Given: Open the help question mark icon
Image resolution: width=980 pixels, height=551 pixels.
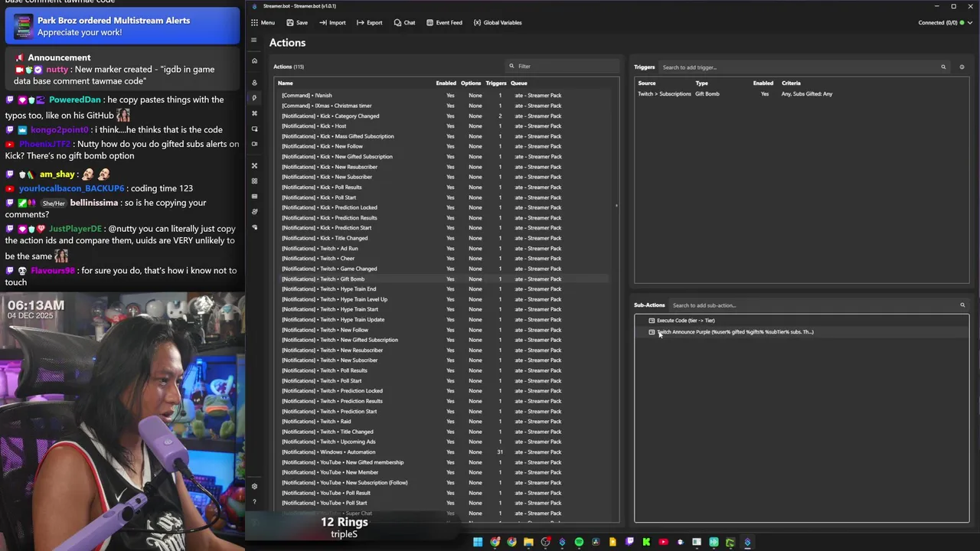Looking at the screenshot, I should (x=254, y=502).
